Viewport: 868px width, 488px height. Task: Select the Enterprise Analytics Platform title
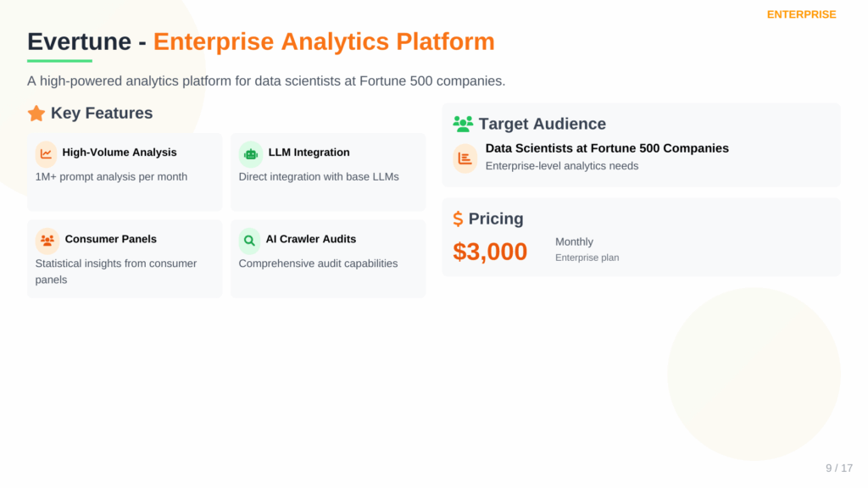[324, 42]
